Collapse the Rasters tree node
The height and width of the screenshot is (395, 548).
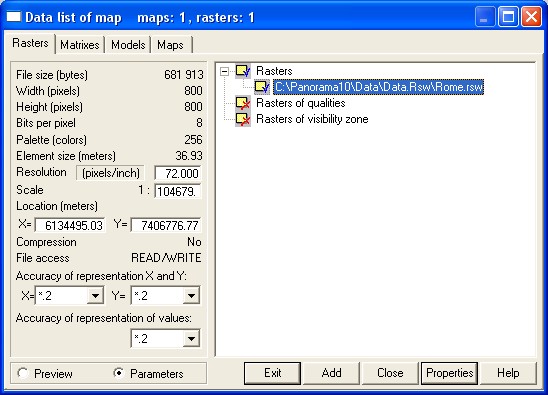pos(225,72)
